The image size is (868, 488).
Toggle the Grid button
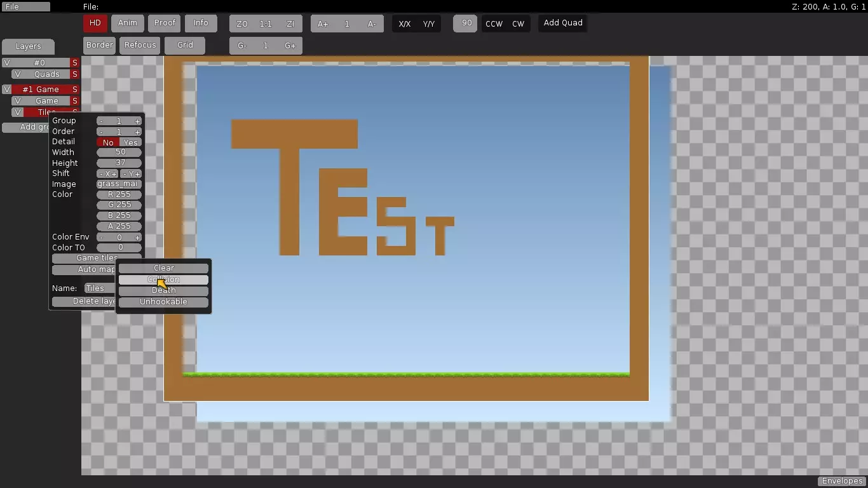coord(185,46)
